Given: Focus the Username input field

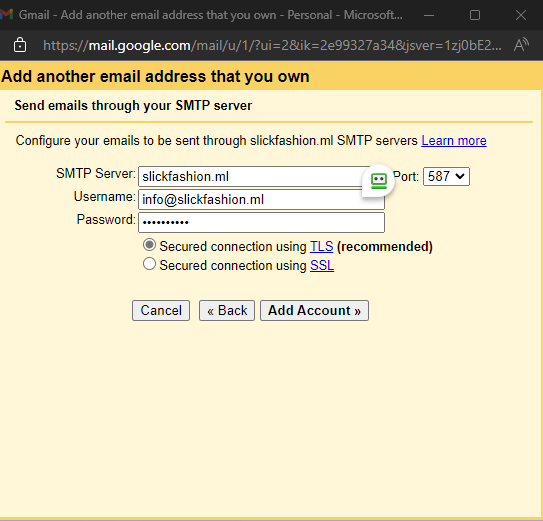Looking at the screenshot, I should 261,200.
